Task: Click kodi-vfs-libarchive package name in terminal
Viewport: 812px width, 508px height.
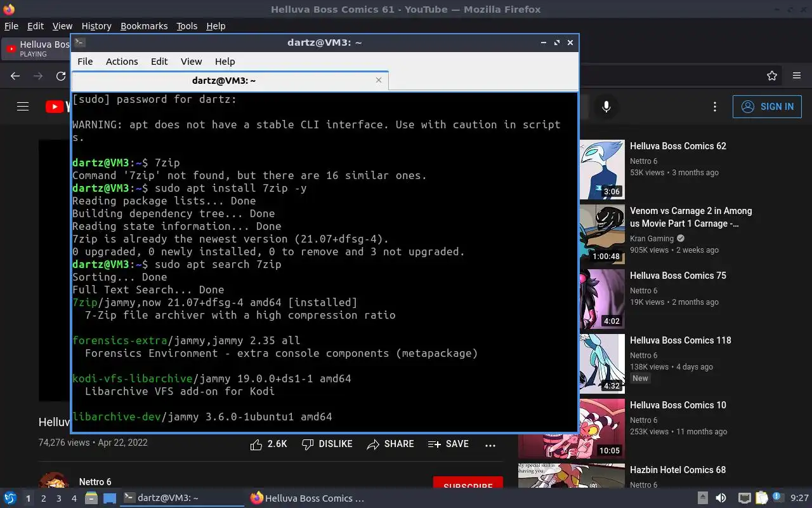Action: (132, 378)
